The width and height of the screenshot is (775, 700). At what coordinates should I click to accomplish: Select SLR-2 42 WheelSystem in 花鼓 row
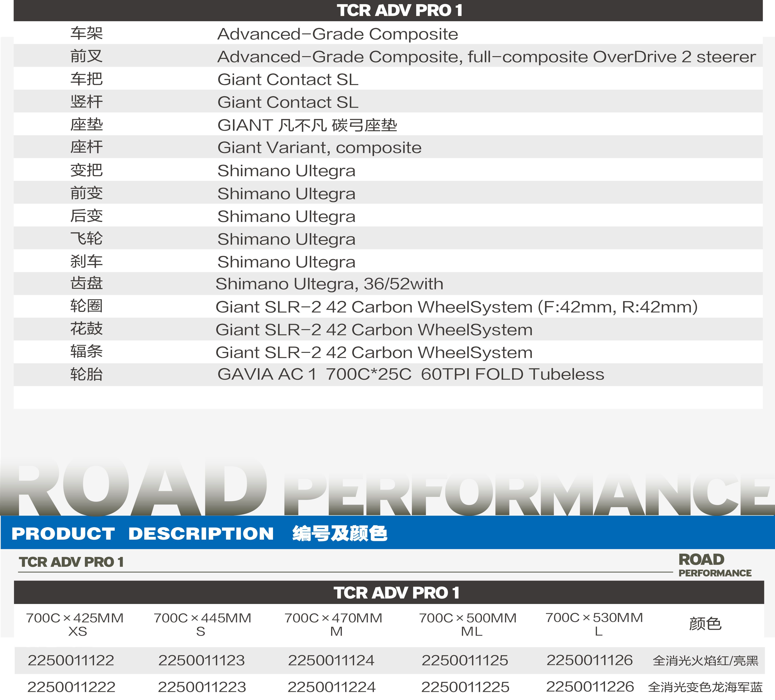pyautogui.click(x=374, y=330)
